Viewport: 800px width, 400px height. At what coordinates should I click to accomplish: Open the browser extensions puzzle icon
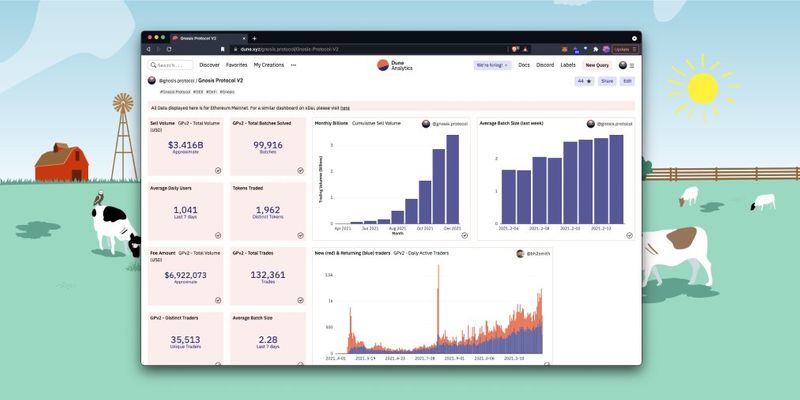coord(595,49)
